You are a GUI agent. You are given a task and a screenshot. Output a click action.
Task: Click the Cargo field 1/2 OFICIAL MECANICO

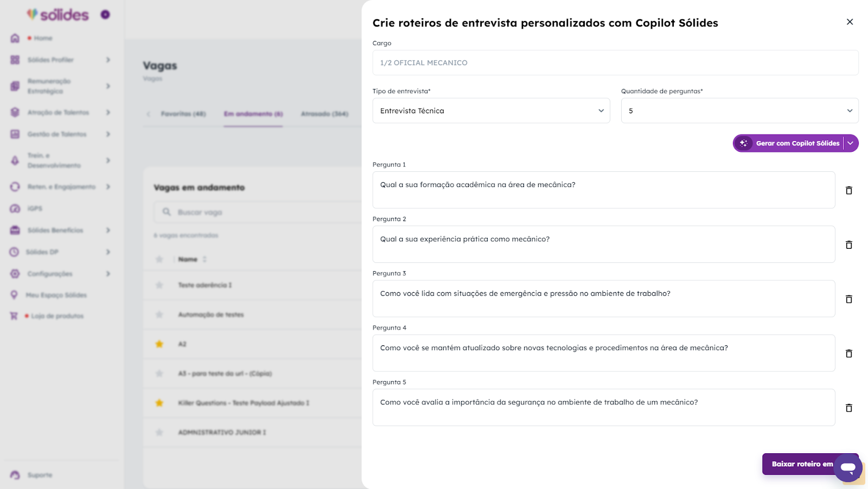pyautogui.click(x=615, y=63)
